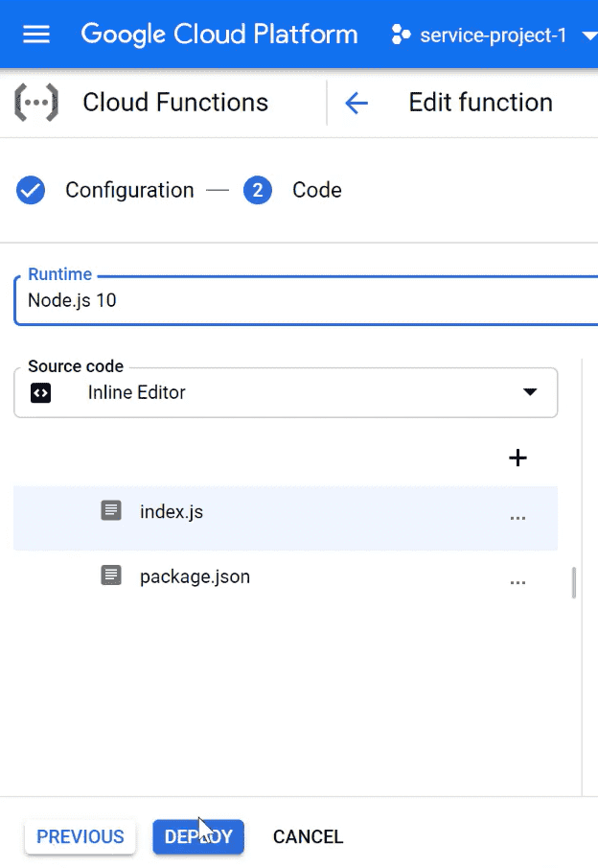Click the project hexagon dots icon
This screenshot has height=868, width=598.
coord(401,36)
